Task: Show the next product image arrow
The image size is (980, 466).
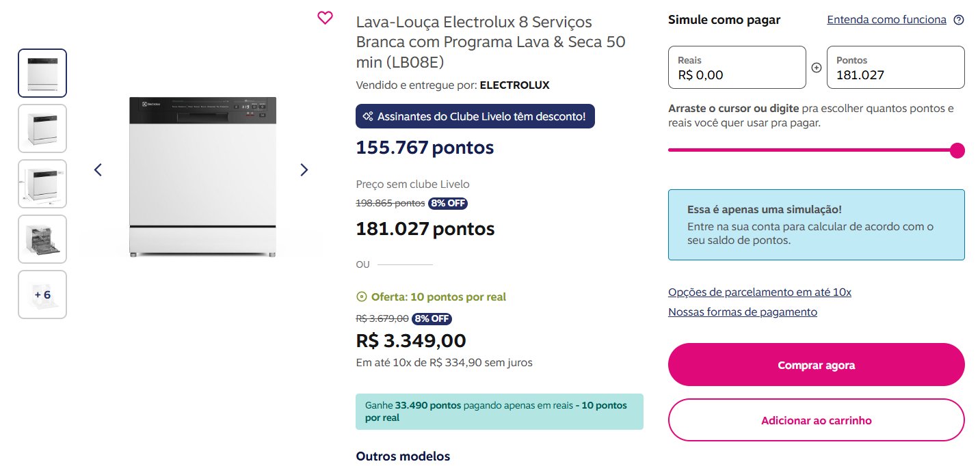Action: 304,169
